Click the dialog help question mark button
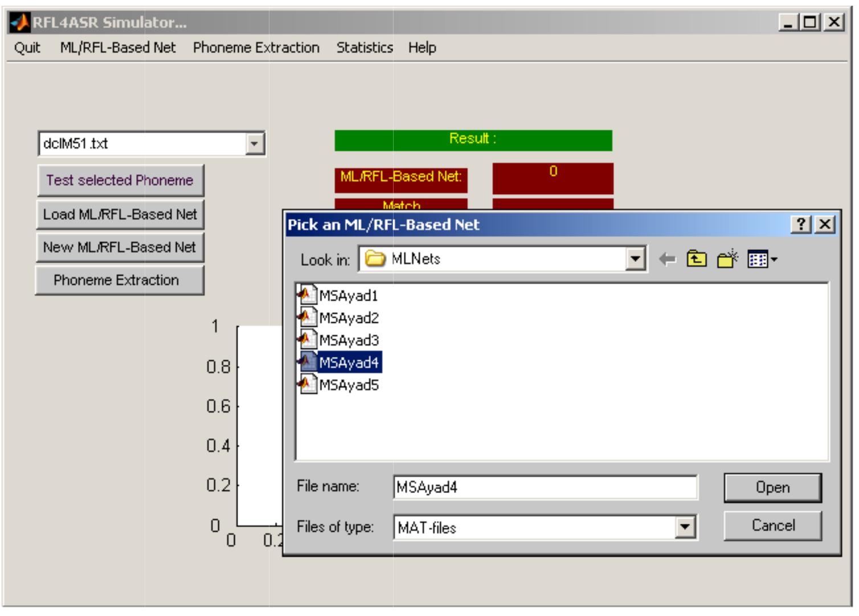Viewport: 859px width, 616px height. [x=800, y=224]
